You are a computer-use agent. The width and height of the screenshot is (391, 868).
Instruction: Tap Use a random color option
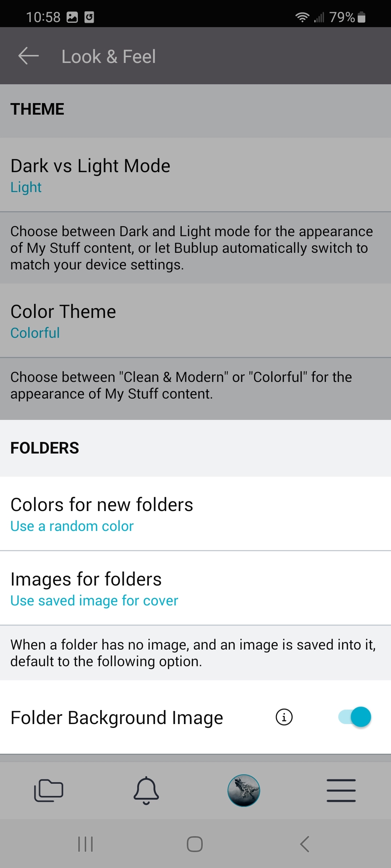click(72, 526)
